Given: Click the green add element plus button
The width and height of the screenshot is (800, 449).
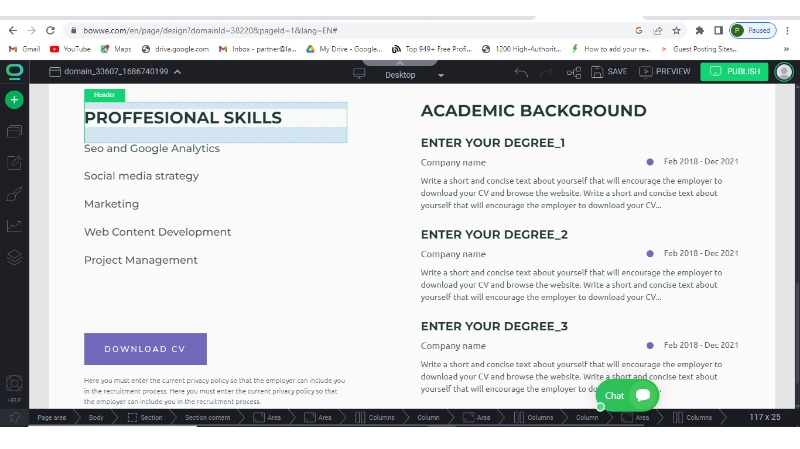Looking at the screenshot, I should tap(14, 99).
